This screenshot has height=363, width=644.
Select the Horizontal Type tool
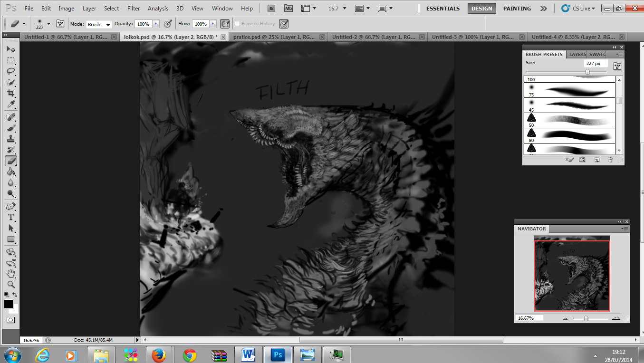11,217
